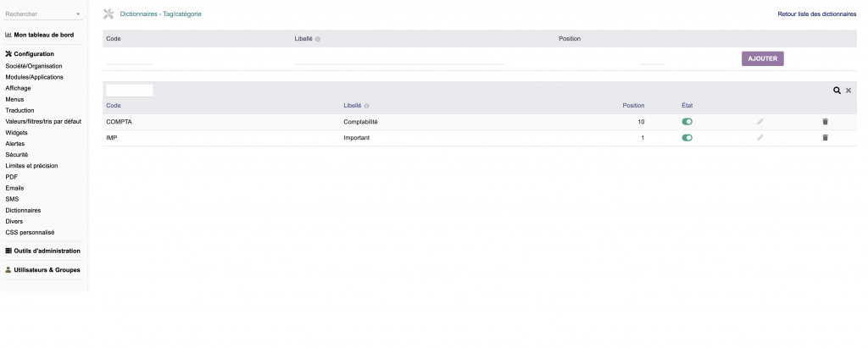Viewport: 868px width, 348px height.
Task: Select the Important label cell
Action: pyautogui.click(x=357, y=138)
